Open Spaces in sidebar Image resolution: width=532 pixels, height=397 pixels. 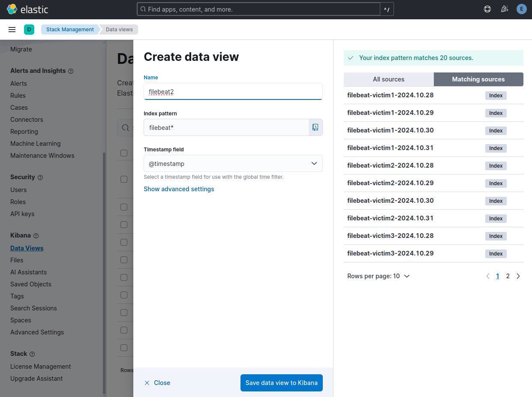[x=21, y=320]
